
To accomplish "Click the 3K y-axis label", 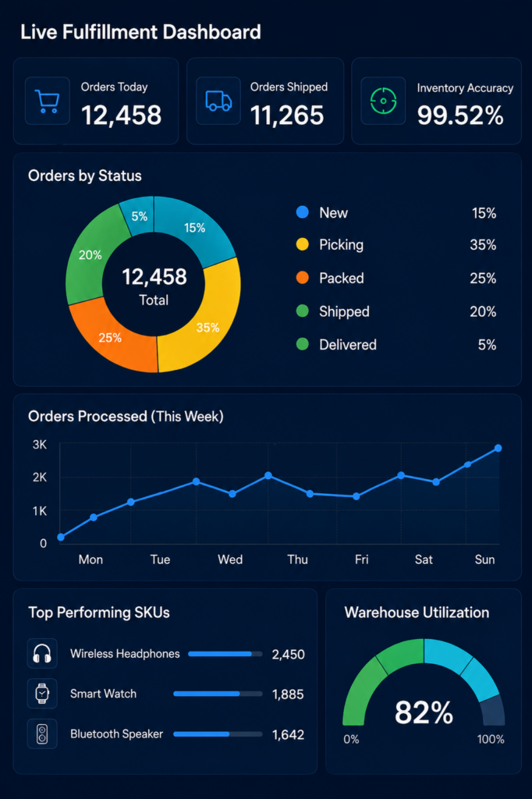I will pos(40,444).
